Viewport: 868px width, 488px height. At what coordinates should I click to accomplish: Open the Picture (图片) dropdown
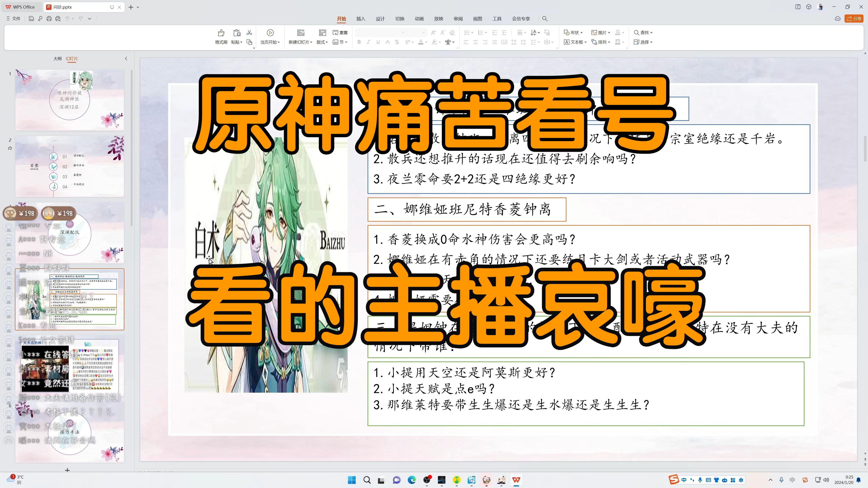[x=601, y=33]
